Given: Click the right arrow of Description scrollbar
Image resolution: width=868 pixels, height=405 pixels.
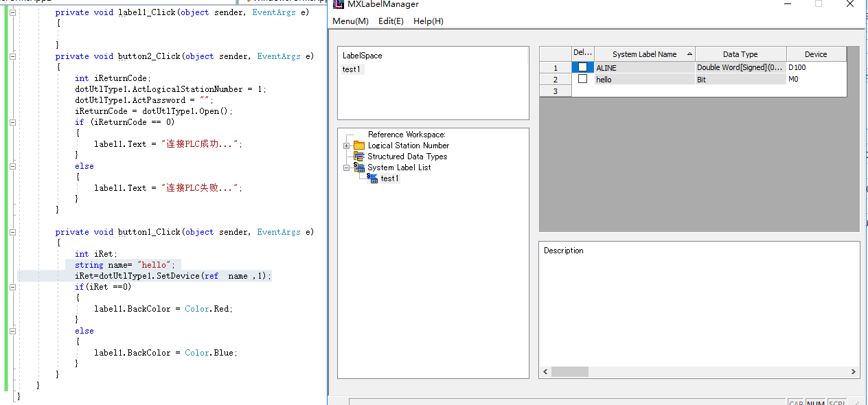Looking at the screenshot, I should tap(854, 372).
